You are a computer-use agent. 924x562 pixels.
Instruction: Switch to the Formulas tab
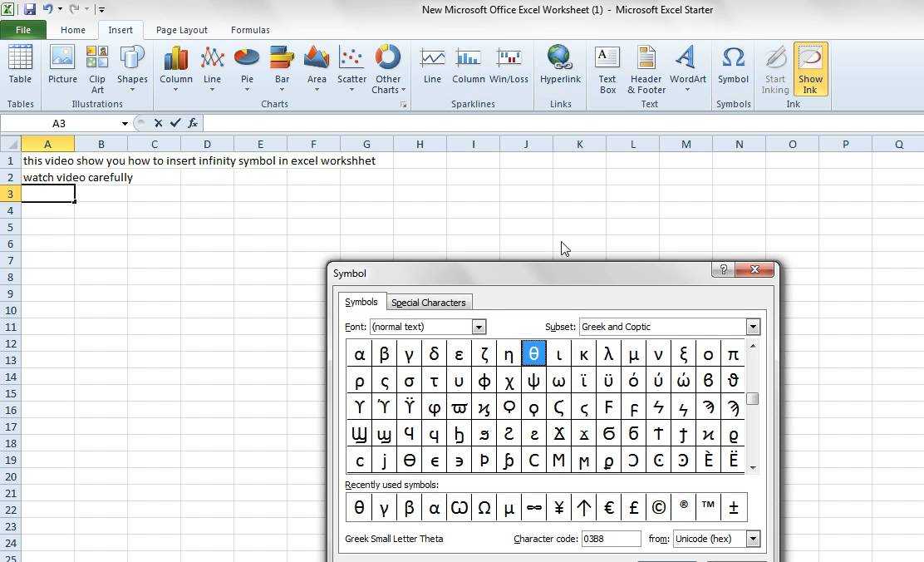[250, 30]
